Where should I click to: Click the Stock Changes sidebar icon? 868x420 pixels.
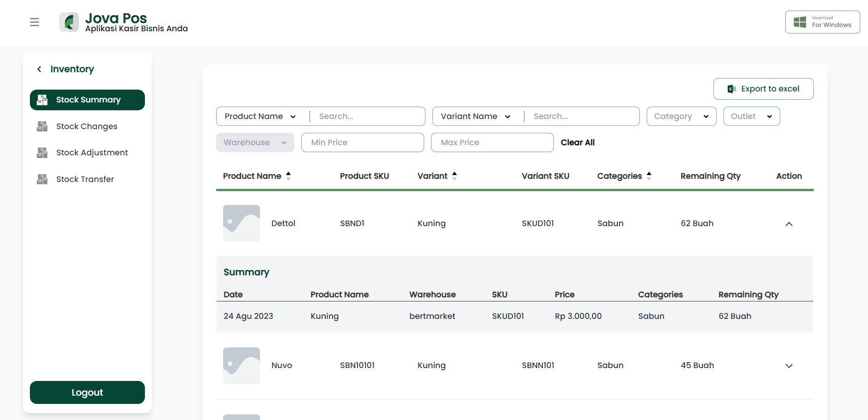click(42, 126)
